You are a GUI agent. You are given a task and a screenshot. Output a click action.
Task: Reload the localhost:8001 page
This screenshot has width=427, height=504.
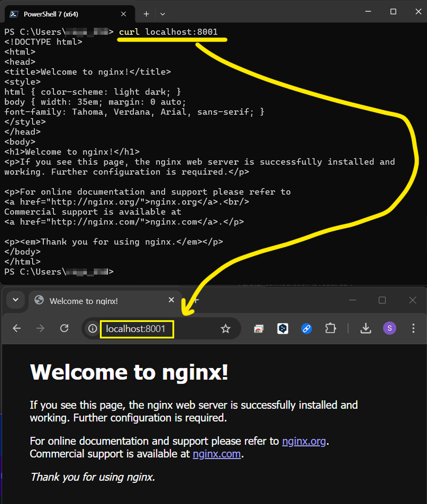point(64,328)
